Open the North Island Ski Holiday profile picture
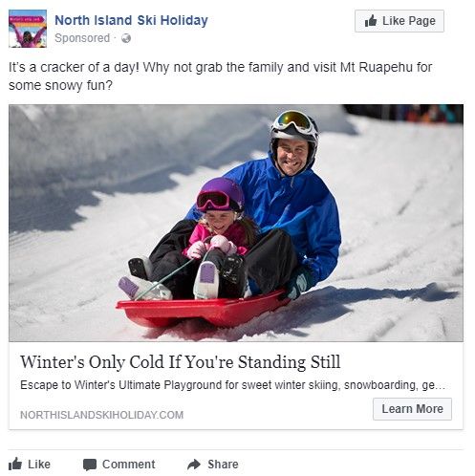475x476 pixels. (28, 29)
